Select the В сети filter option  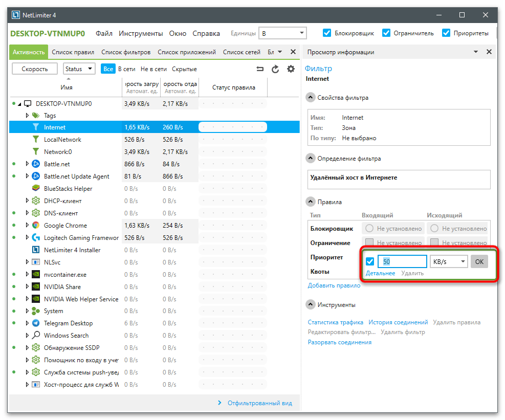pos(126,69)
